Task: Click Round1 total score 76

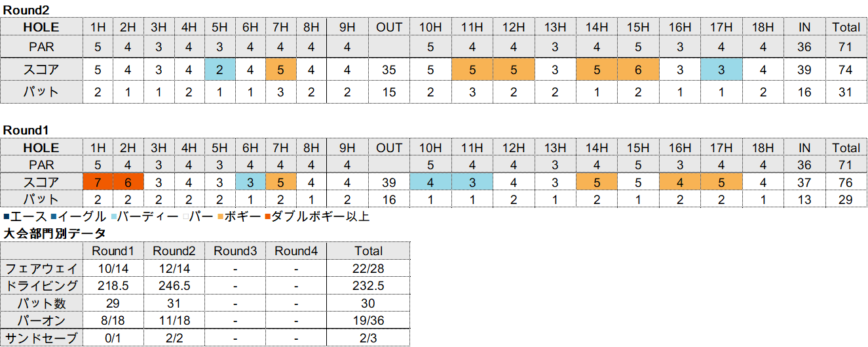Action: (846, 182)
